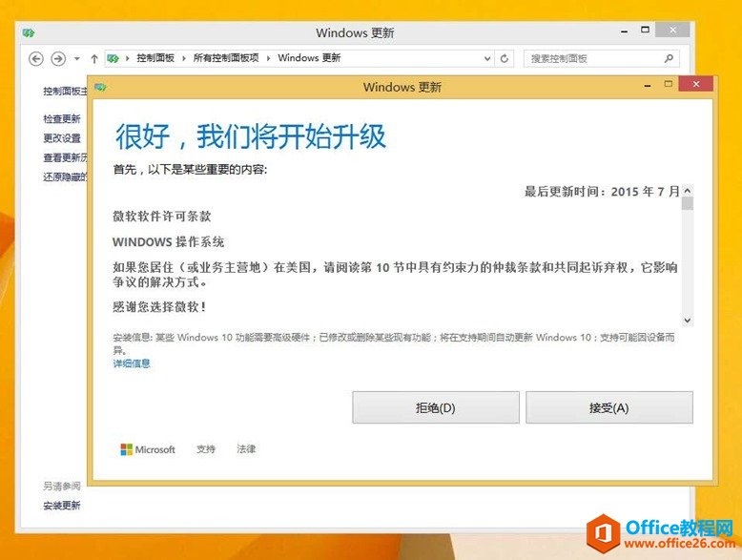The image size is (742, 560).
Task: Click the back window title bar Windows Update icon
Action: tap(29, 33)
